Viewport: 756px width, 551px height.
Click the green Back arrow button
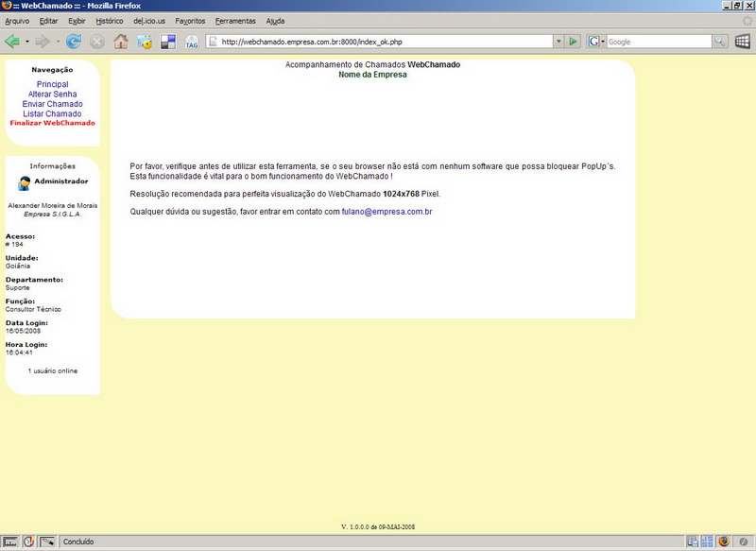tap(12, 42)
